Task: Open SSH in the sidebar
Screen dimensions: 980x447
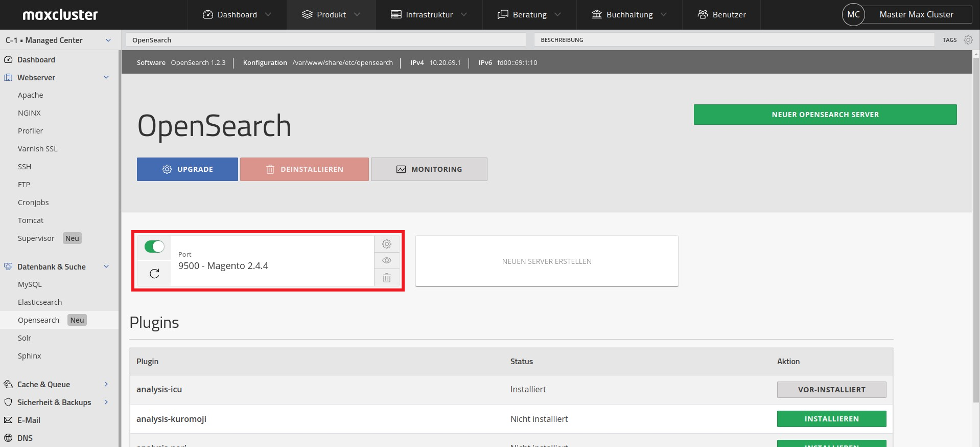Action: click(25, 167)
